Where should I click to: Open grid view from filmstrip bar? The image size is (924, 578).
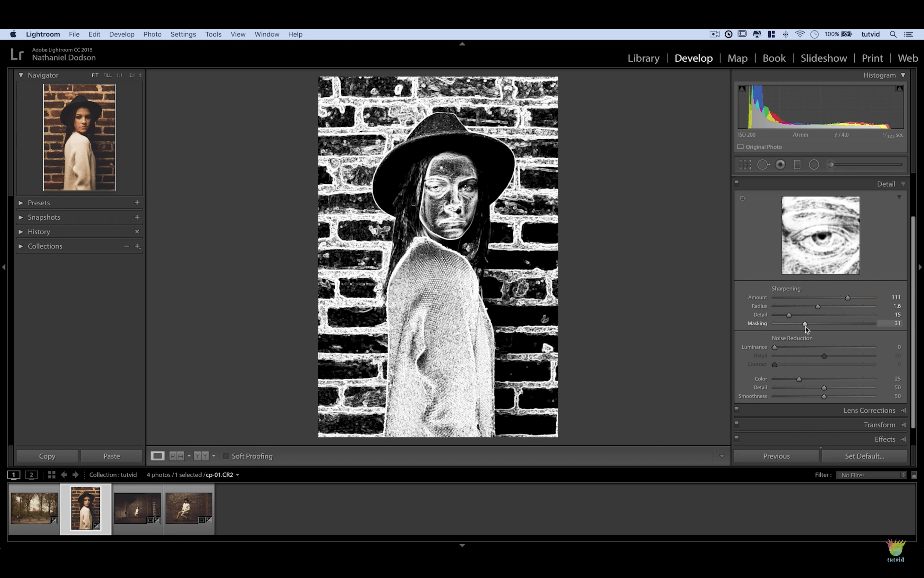52,475
